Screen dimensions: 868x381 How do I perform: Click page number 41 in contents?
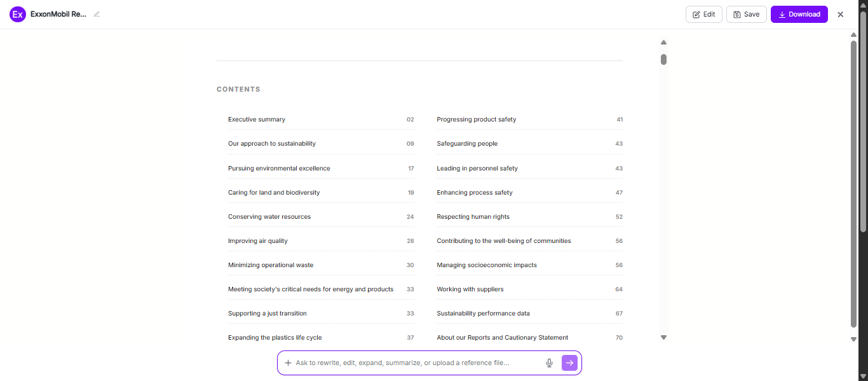pos(620,120)
